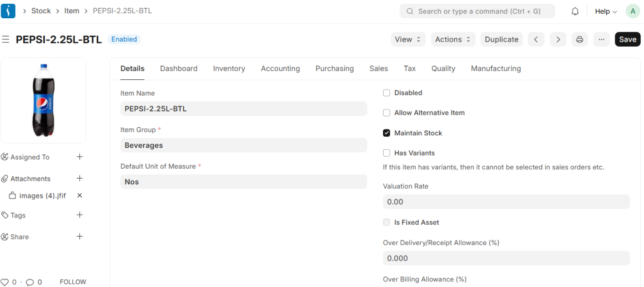Go to previous item with left arrow
Image resolution: width=644 pixels, height=287 pixels.
tap(536, 40)
